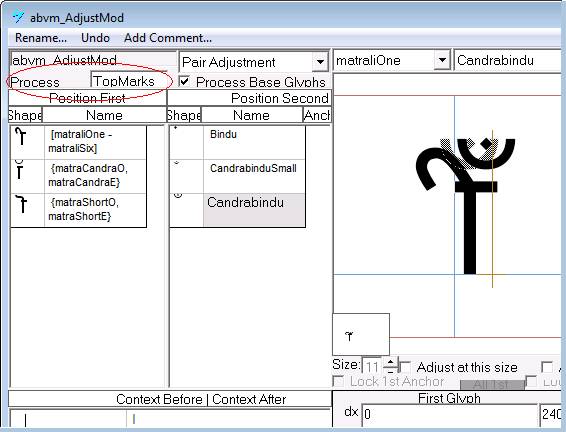Click the Context After input box
The image size is (566, 432).
[228, 419]
